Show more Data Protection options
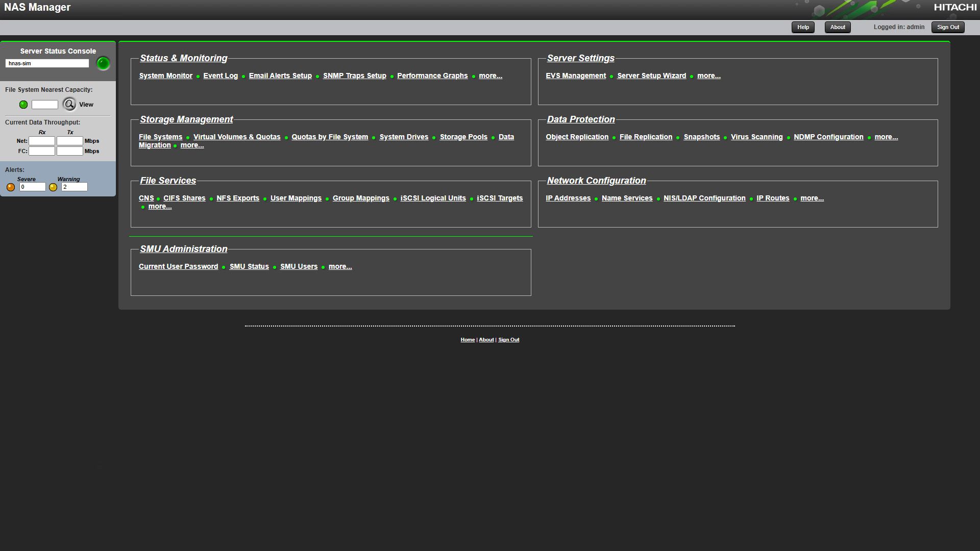 pos(886,137)
